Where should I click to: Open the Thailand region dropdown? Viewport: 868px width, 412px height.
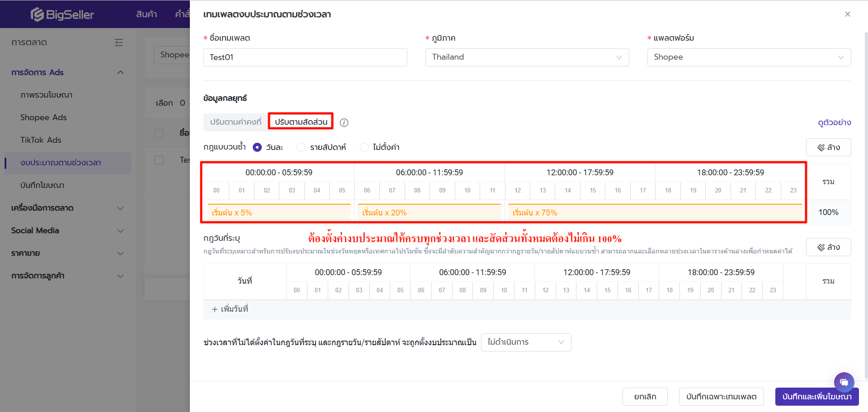coord(527,57)
